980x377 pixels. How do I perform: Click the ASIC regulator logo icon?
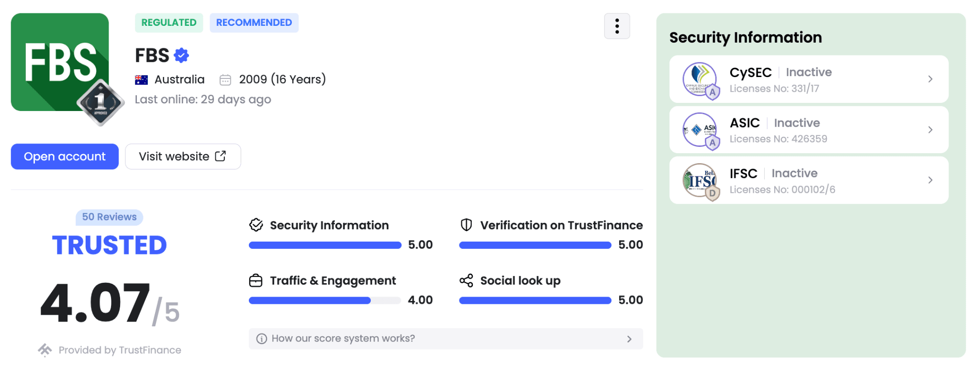pyautogui.click(x=700, y=129)
